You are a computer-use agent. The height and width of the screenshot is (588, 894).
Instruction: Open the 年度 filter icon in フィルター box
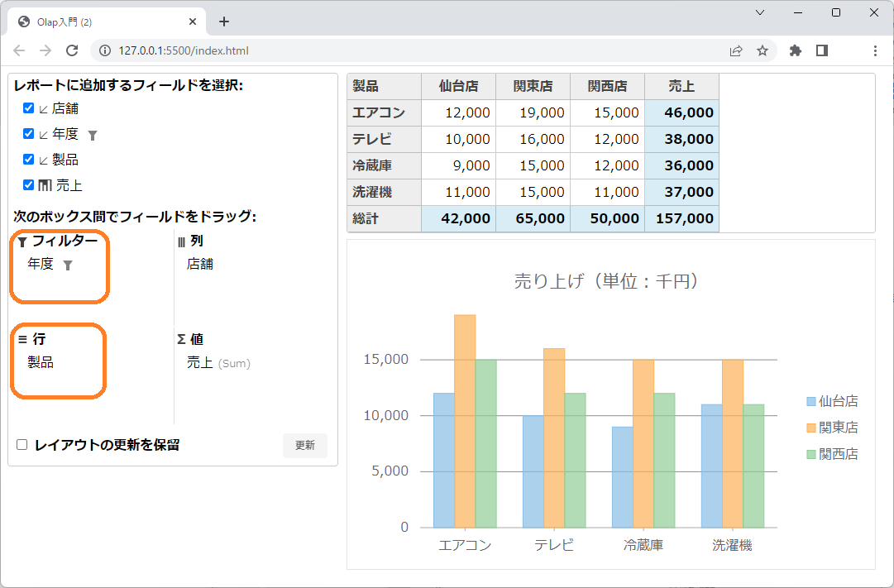coord(68,265)
